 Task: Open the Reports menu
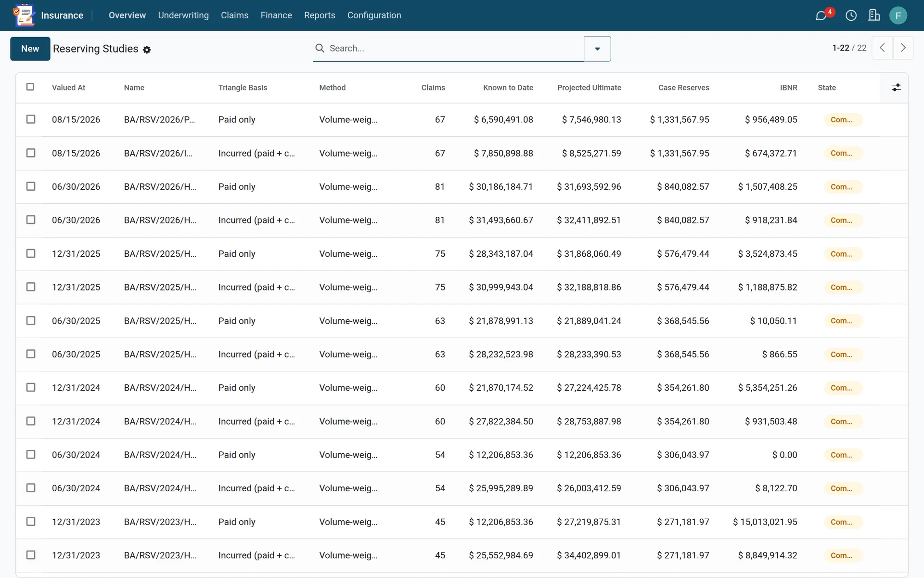(x=320, y=15)
